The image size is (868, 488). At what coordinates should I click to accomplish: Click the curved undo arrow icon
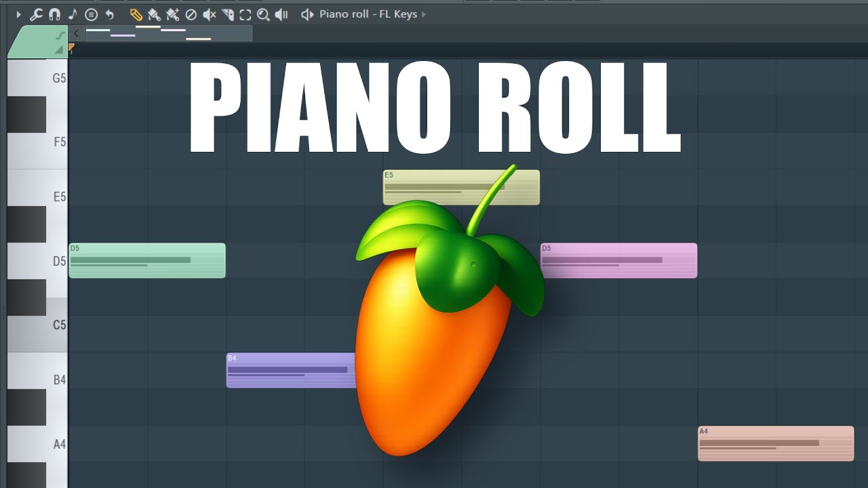click(x=109, y=14)
